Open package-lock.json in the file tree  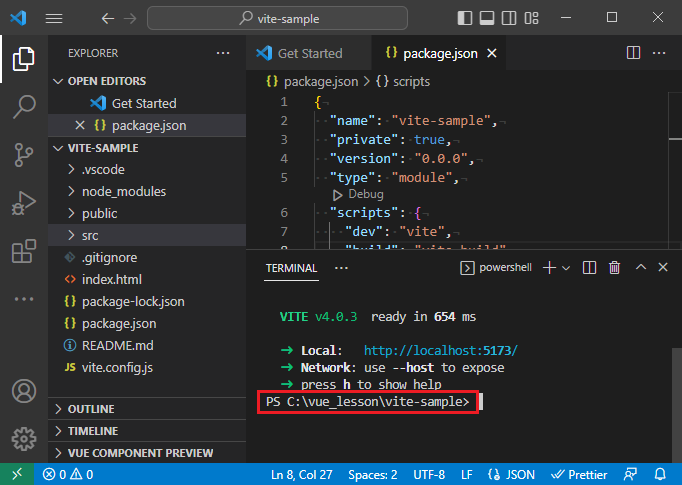point(147,301)
